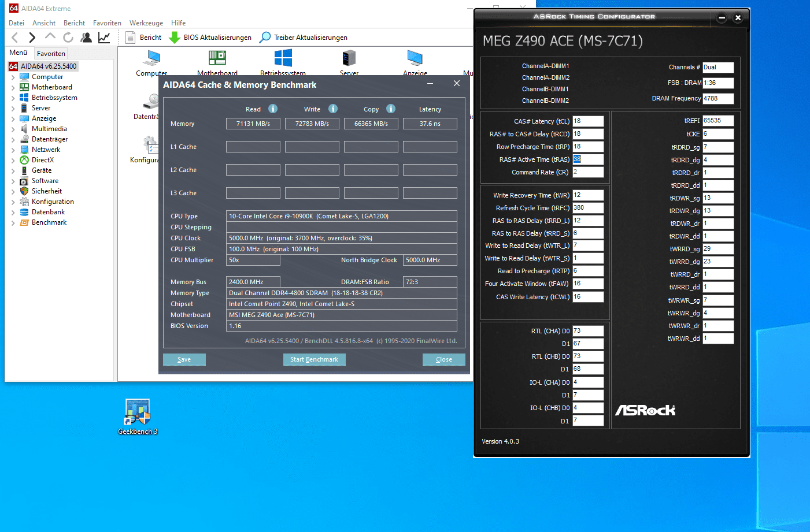
Task: Click the Copy info icon in benchmark
Action: pos(391,109)
